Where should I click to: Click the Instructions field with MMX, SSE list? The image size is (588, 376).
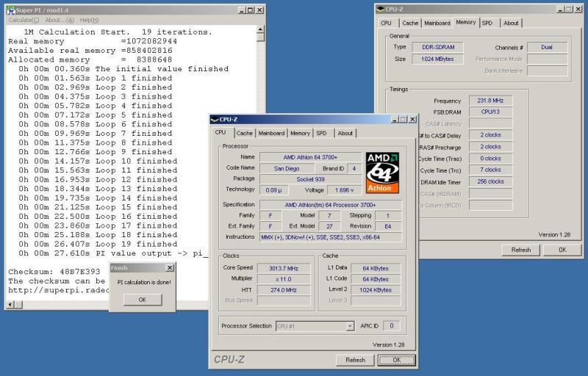tap(331, 237)
